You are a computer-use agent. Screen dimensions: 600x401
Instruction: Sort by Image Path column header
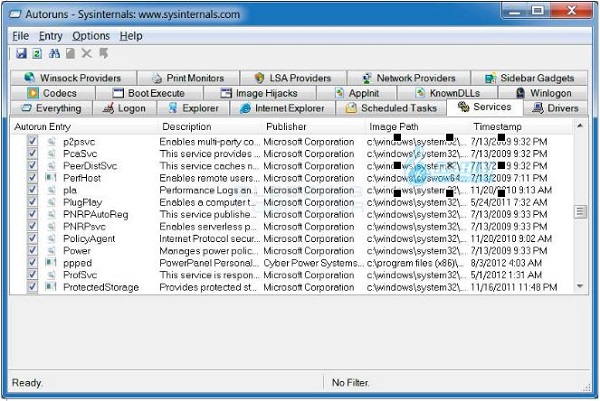417,127
